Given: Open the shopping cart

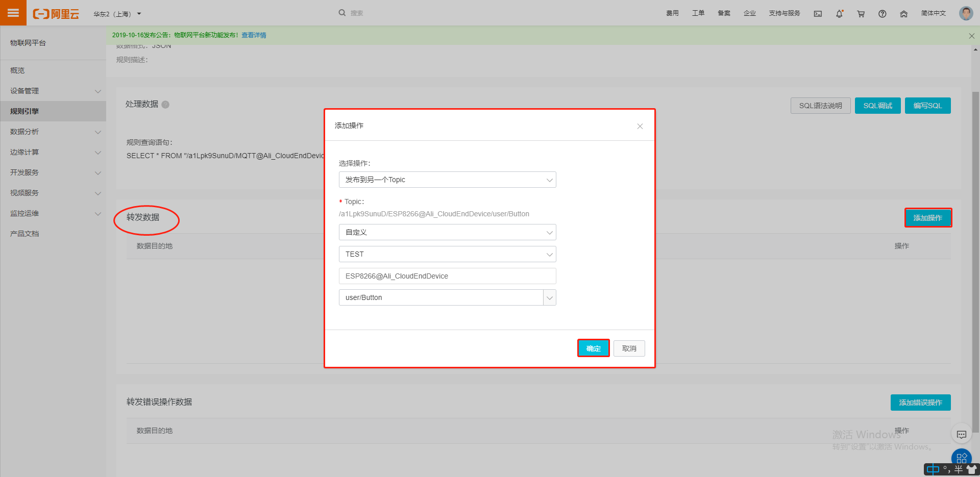Looking at the screenshot, I should [861, 14].
